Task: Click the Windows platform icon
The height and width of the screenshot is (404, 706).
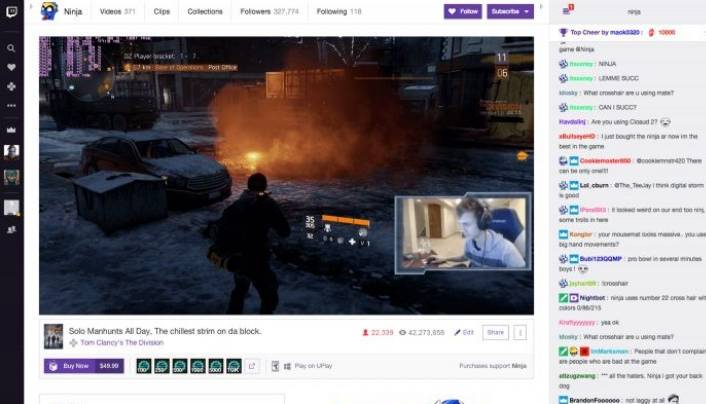Action: [x=287, y=366]
